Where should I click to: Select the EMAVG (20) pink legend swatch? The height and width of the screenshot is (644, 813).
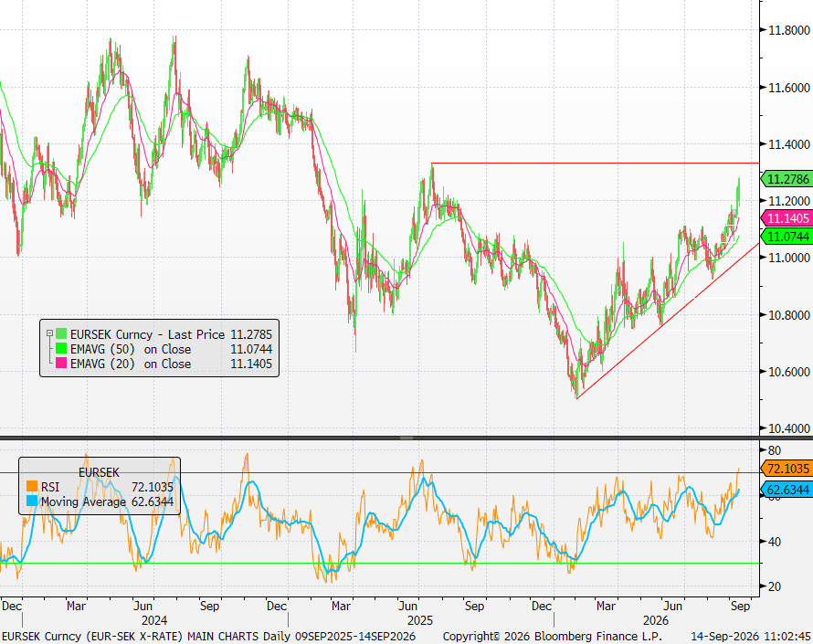61,363
